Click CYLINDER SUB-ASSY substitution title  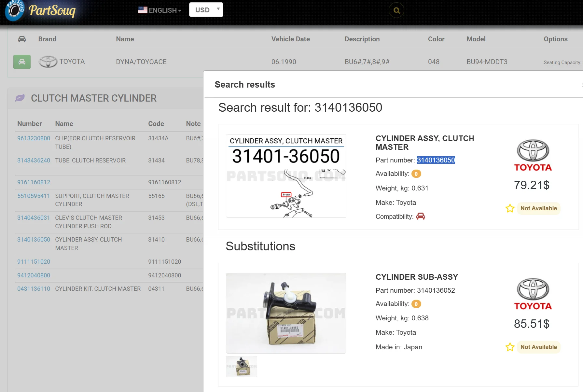(x=417, y=277)
